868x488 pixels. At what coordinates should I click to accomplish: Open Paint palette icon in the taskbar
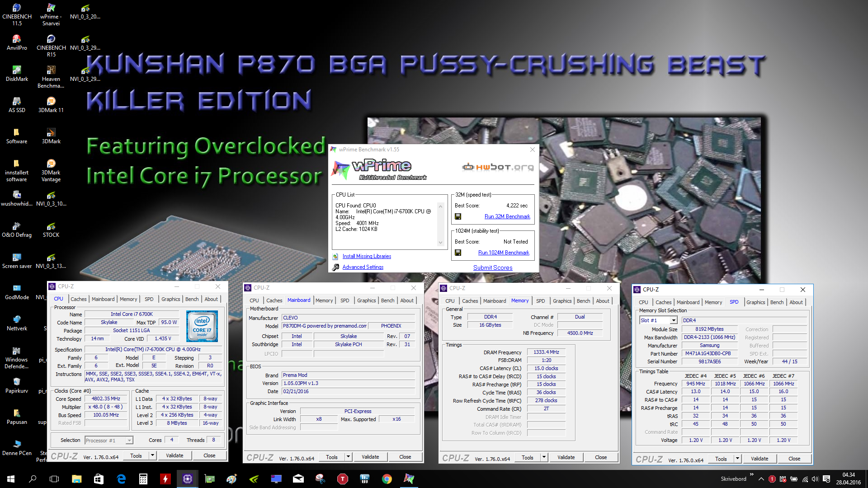coord(232,479)
